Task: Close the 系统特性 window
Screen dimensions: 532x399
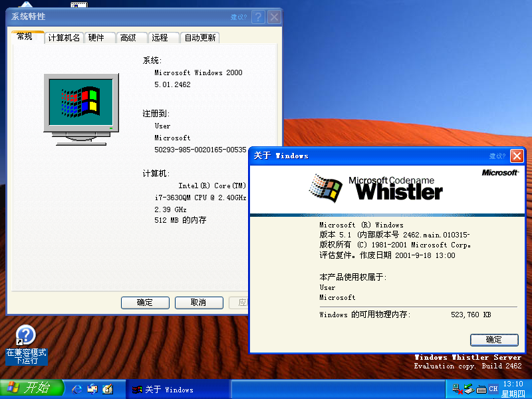Action: [x=274, y=17]
